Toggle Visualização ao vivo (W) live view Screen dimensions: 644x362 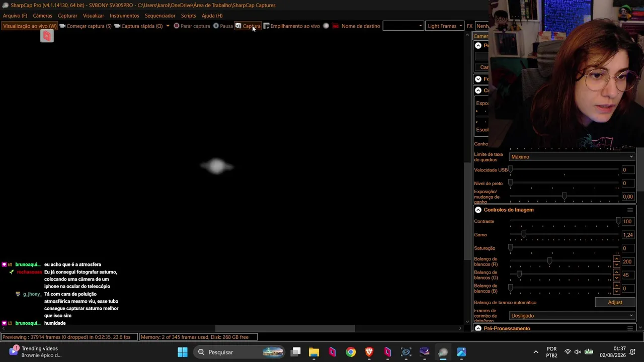click(30, 26)
